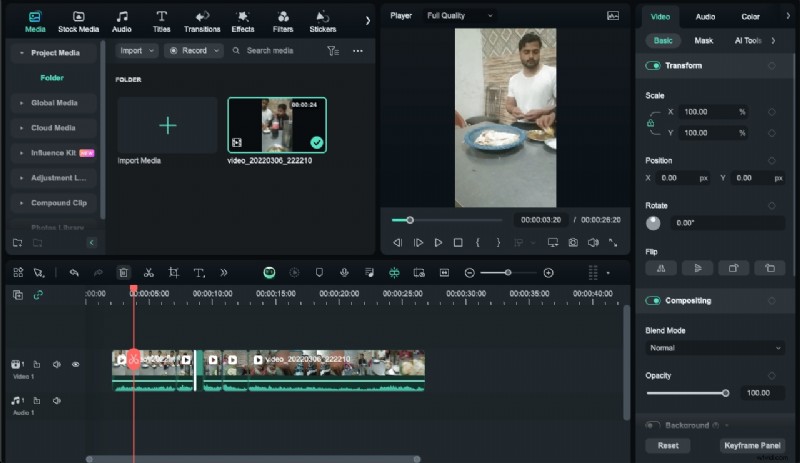Screen dimensions: 800x463
Task: Toggle the Background switch
Action: 653,425
